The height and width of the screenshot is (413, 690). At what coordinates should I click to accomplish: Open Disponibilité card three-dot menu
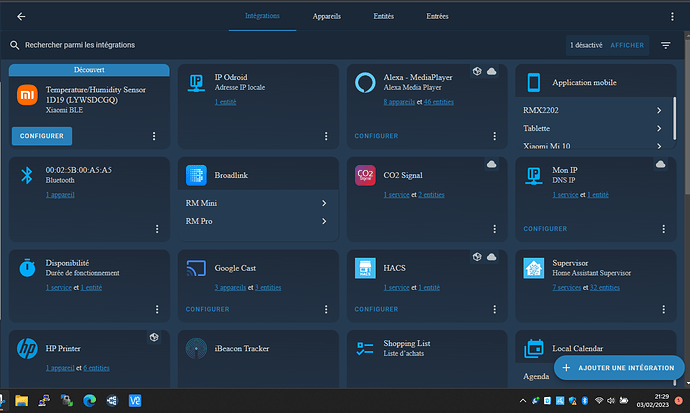157,309
